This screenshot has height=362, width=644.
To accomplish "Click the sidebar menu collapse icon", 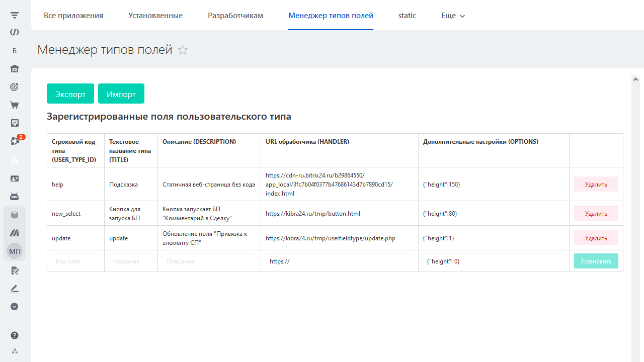I will [x=15, y=15].
